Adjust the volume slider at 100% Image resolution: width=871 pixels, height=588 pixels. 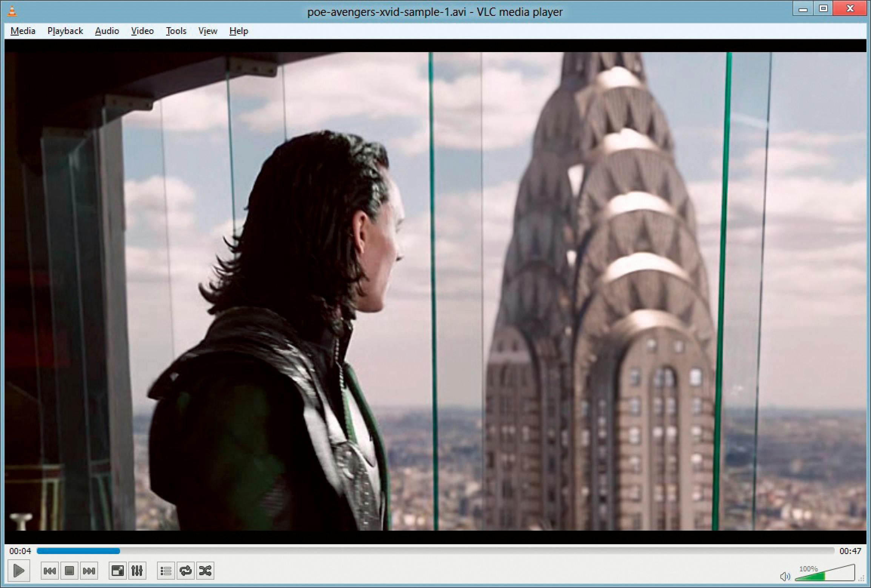tap(825, 575)
